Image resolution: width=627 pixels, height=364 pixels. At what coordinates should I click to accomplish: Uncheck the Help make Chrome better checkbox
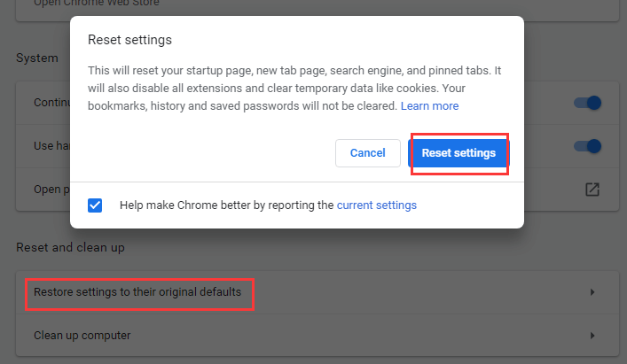coord(96,205)
